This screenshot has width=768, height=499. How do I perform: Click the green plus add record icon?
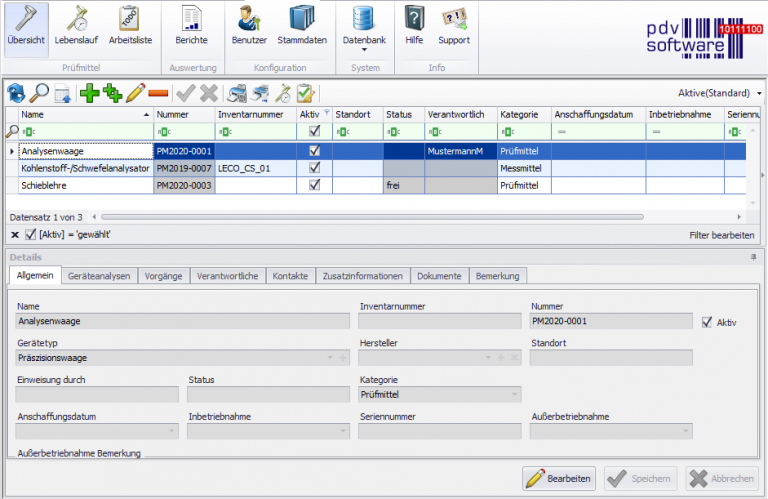pyautogui.click(x=88, y=93)
